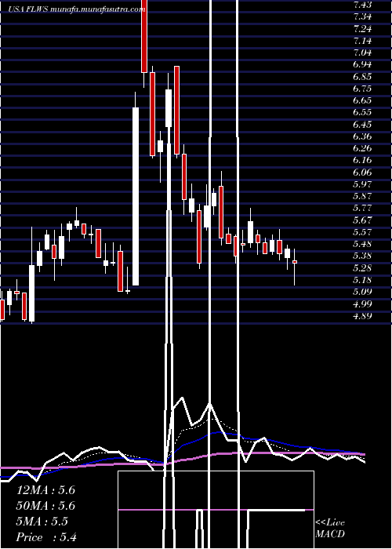
Task: Click the 6.45 price level
Action: pyautogui.click(x=362, y=124)
